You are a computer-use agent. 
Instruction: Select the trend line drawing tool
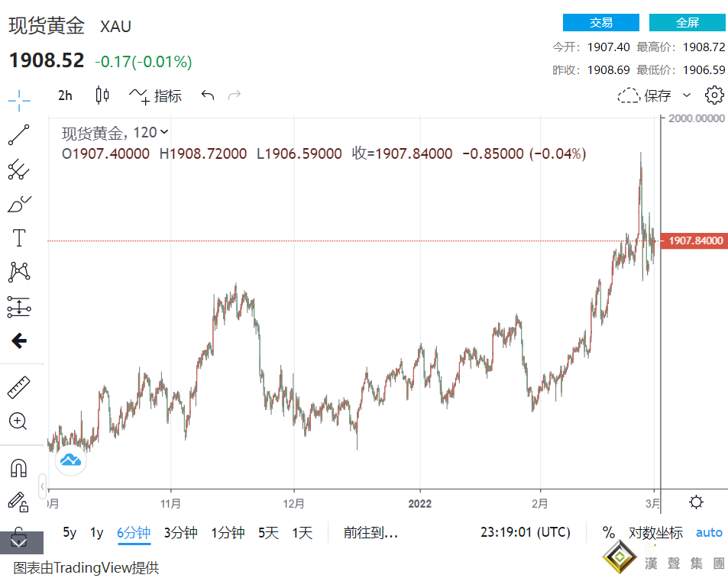19,134
